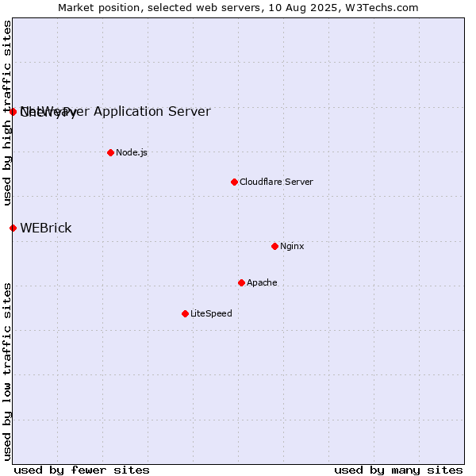Screen dimensions: 476x476
Task: Click the LiteSpeed red marker
Action: pyautogui.click(x=185, y=313)
